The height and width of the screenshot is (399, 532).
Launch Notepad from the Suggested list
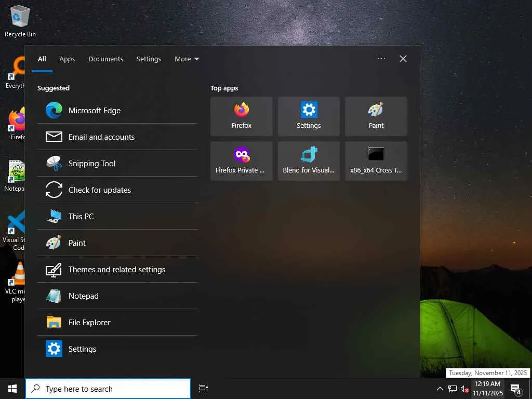[117, 296]
